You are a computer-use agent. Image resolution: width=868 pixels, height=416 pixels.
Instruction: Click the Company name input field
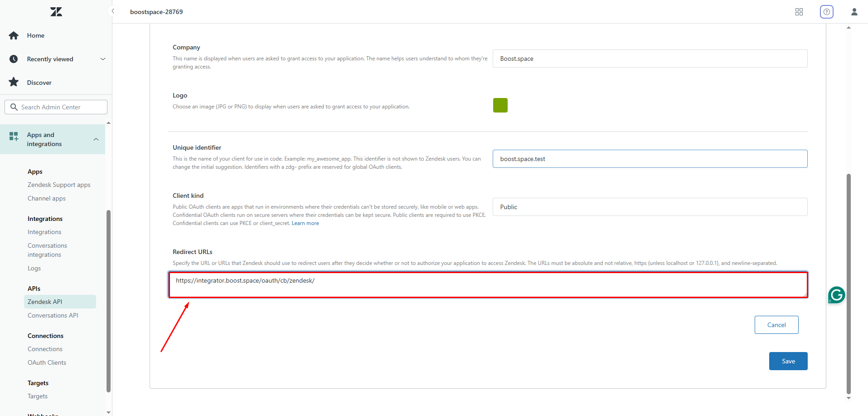(650, 59)
